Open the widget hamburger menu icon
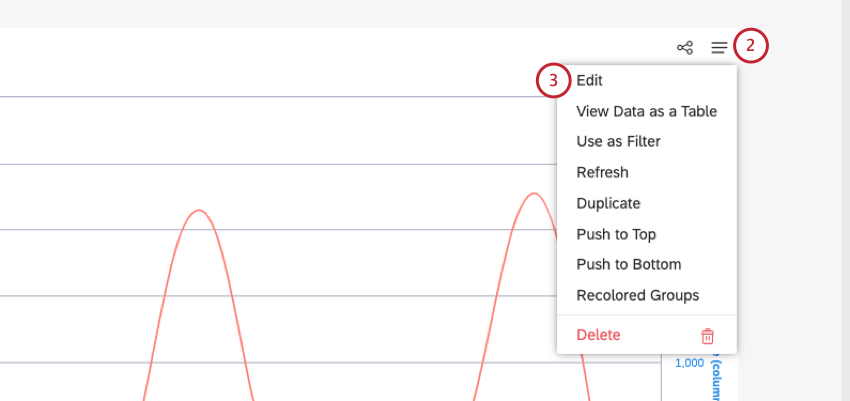The image size is (850, 401). 719,47
